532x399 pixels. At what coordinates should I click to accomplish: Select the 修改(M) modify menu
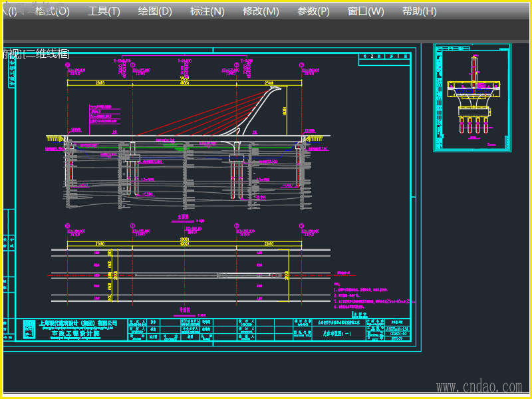(261, 11)
